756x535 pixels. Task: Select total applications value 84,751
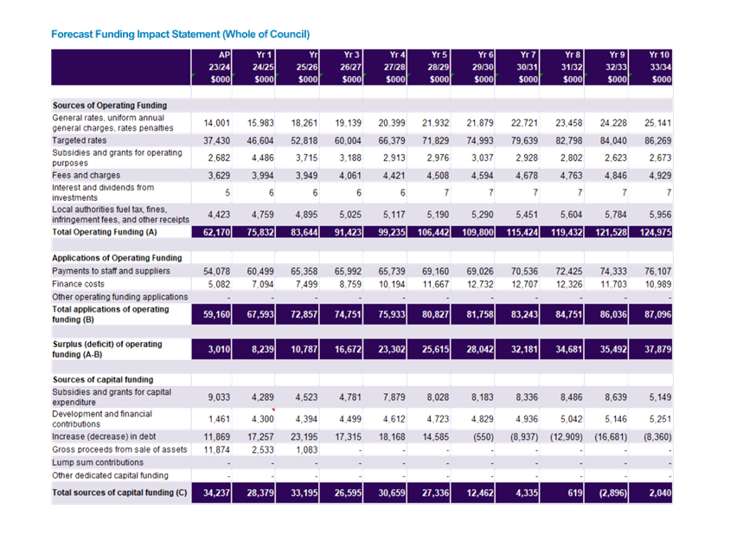(x=569, y=314)
